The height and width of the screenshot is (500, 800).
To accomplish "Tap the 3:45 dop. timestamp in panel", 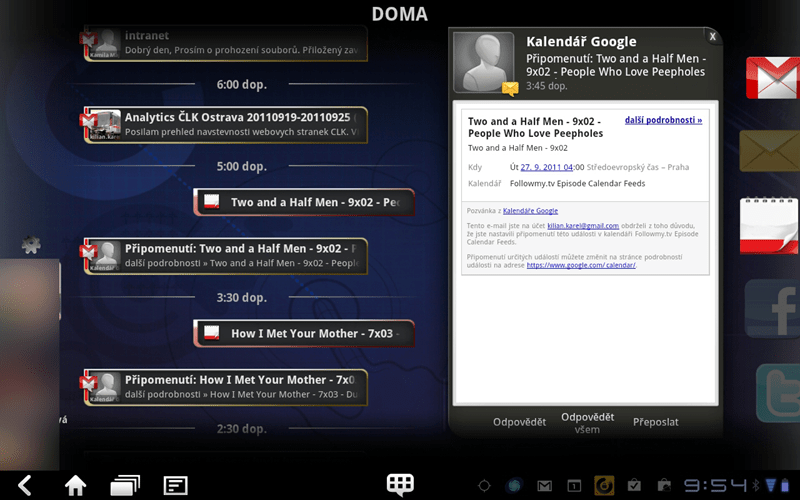I will point(546,86).
